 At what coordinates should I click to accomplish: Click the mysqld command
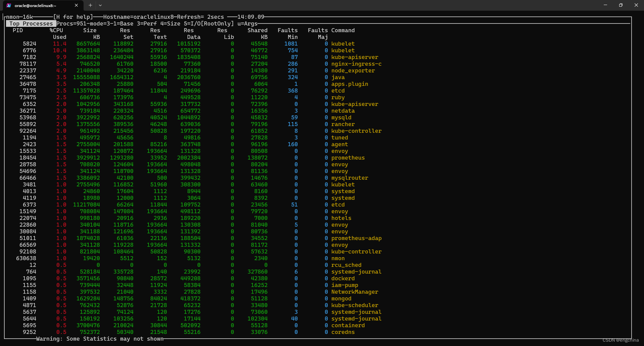[341, 117]
